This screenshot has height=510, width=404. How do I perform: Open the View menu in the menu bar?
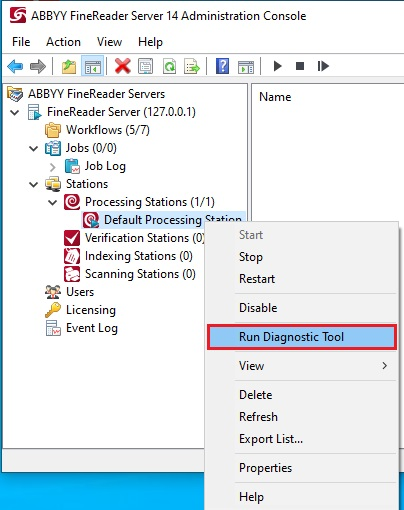point(109,42)
